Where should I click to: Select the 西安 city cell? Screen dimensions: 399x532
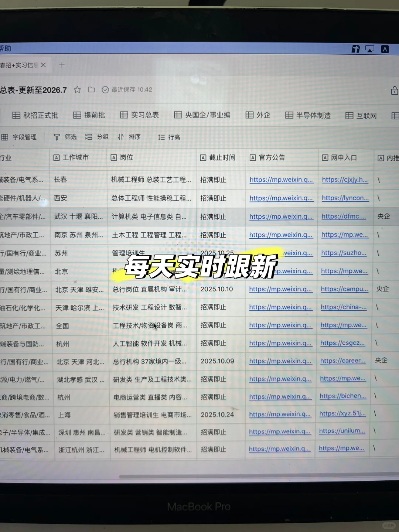click(78, 198)
